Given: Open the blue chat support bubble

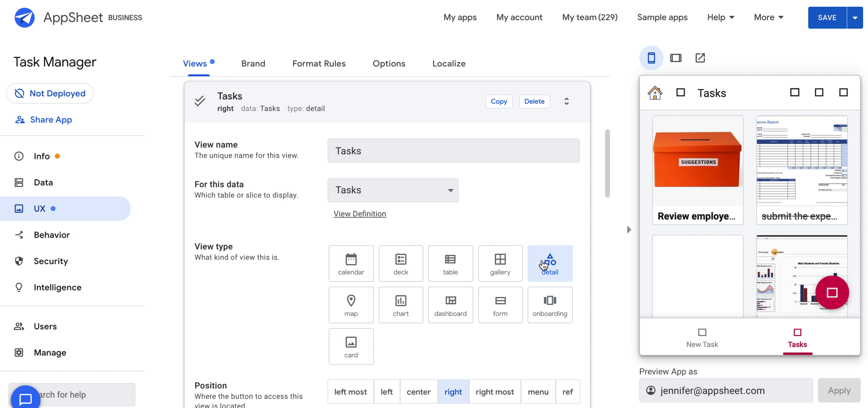Looking at the screenshot, I should coord(25,399).
